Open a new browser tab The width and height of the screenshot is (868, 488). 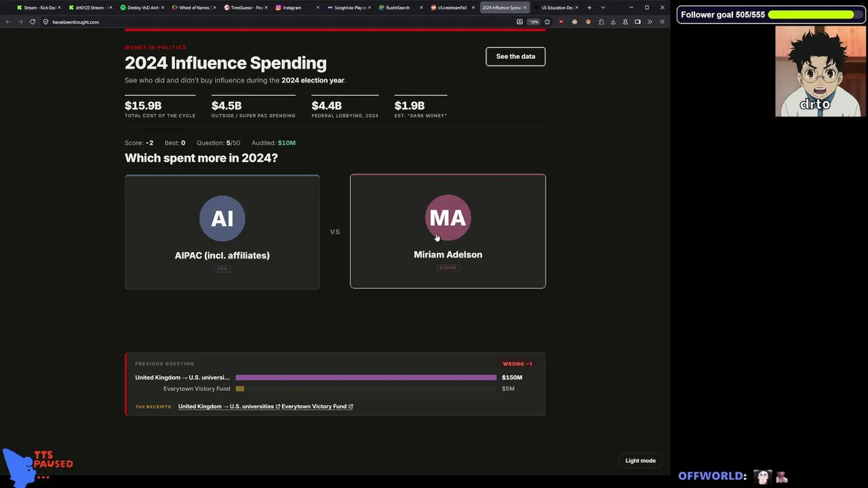click(x=589, y=7)
